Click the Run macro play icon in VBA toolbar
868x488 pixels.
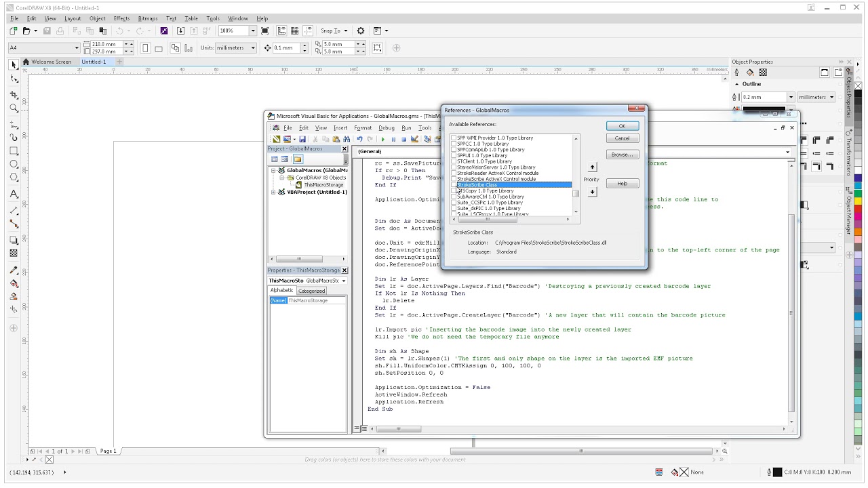coord(382,140)
